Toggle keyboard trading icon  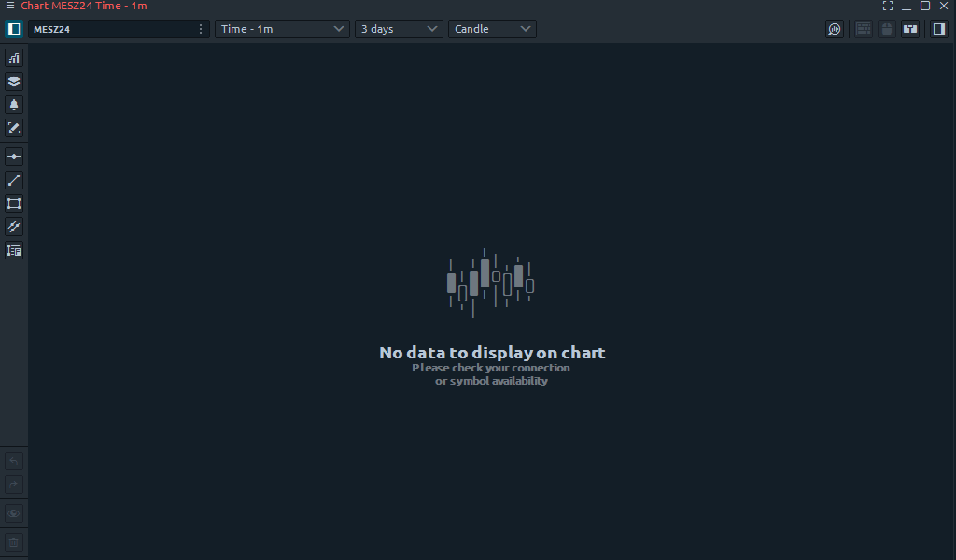click(x=864, y=29)
